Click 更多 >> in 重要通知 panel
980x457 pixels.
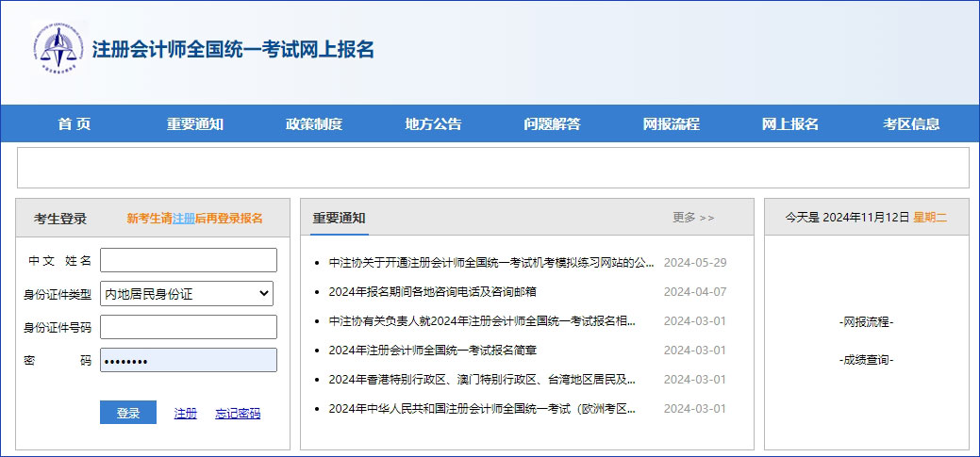[x=693, y=218]
